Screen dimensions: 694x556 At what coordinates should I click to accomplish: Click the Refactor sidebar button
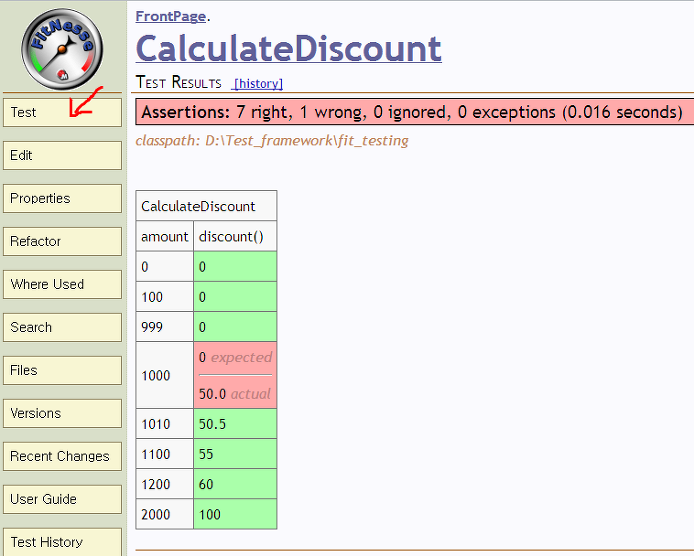[62, 241]
